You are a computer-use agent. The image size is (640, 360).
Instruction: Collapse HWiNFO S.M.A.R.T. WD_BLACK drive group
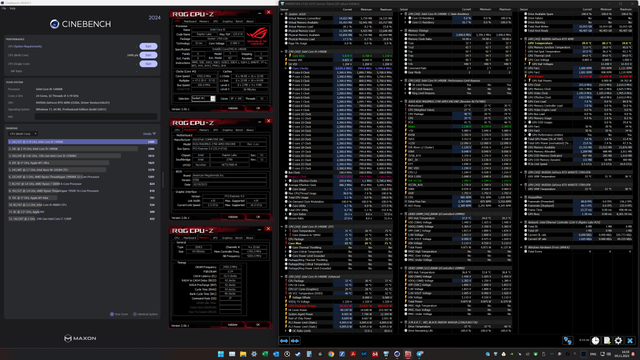pyautogui.click(x=402, y=322)
